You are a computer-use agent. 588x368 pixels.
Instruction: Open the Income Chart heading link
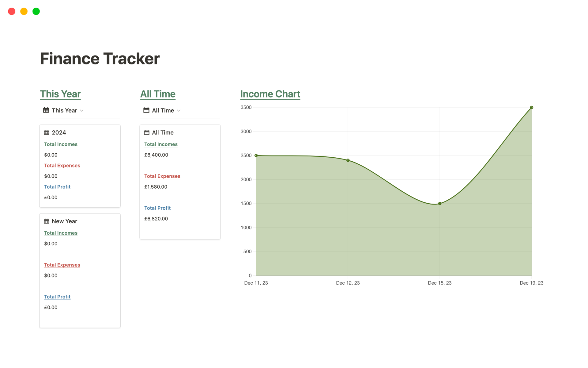point(270,94)
